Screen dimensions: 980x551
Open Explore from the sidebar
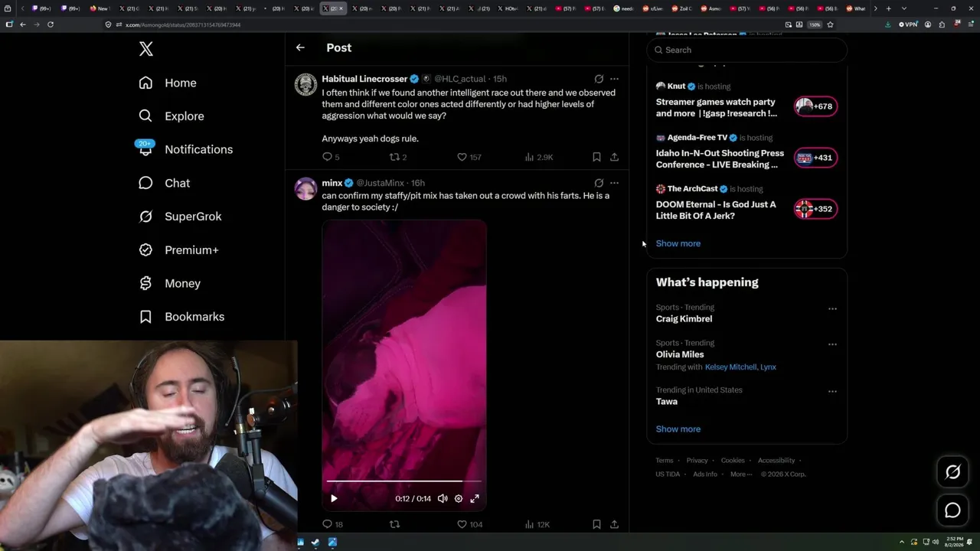click(x=171, y=116)
